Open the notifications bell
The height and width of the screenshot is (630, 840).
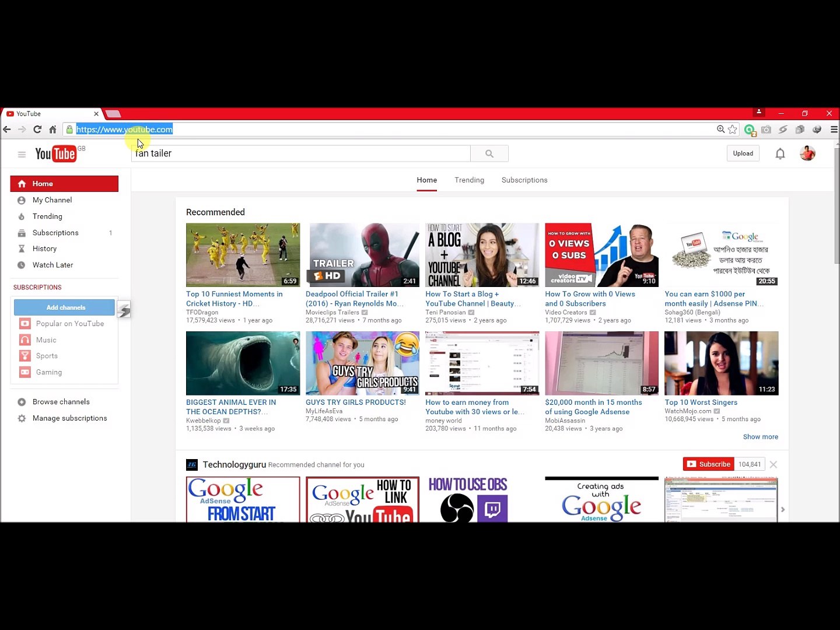780,153
